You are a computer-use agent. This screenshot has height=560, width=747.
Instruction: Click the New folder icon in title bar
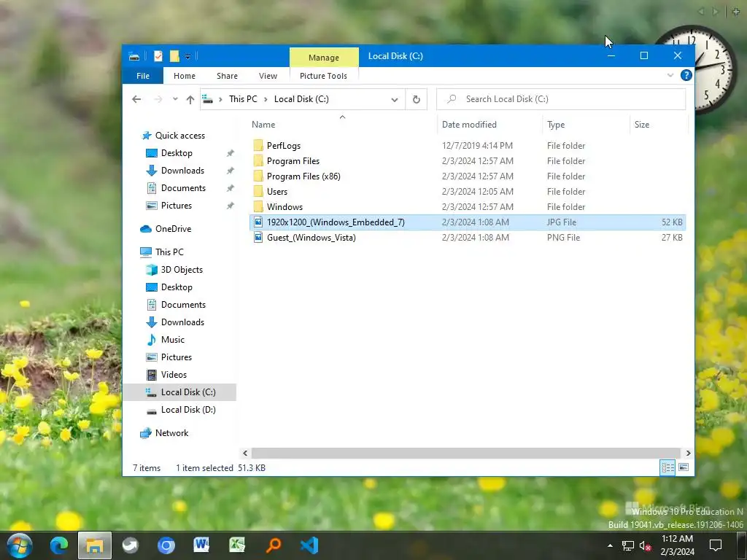click(174, 56)
